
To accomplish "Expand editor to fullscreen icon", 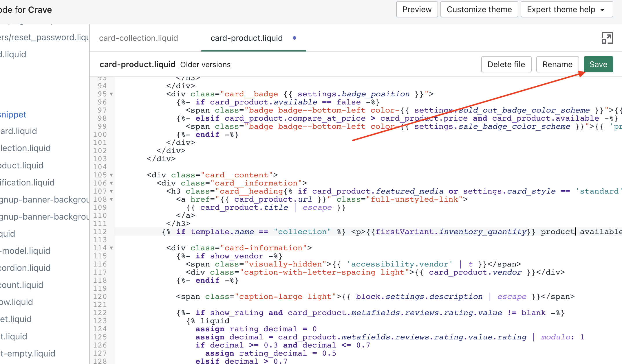I will click(607, 38).
